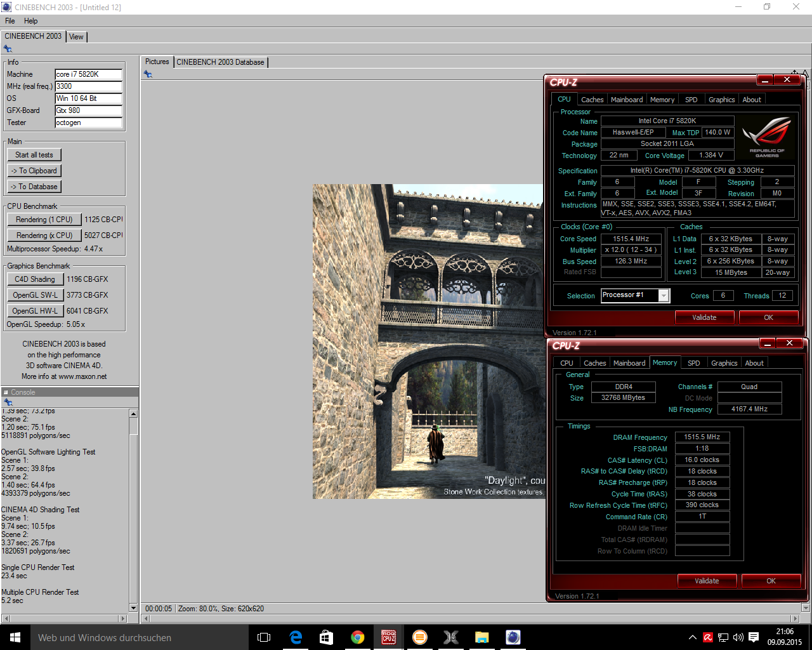This screenshot has height=650, width=812.
Task: Click OK in the lower CPU-Z window
Action: point(771,581)
